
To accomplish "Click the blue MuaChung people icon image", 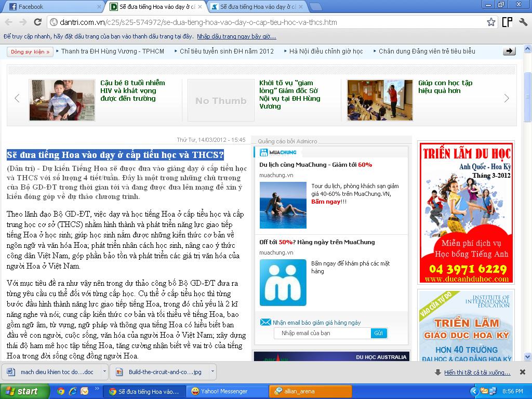I will (283, 283).
